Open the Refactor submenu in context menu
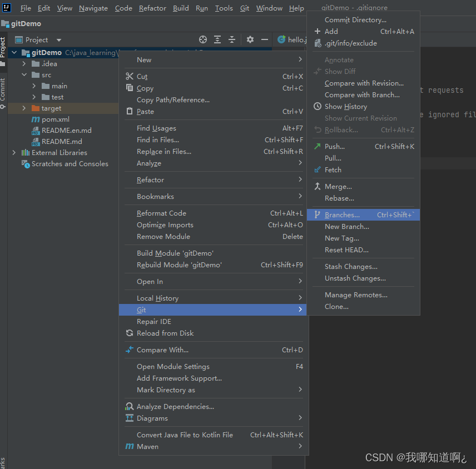 point(214,179)
